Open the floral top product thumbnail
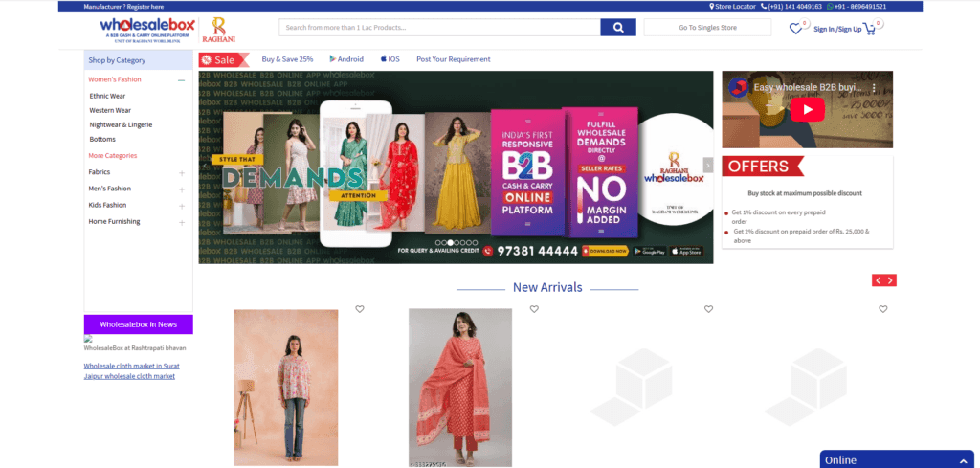The height and width of the screenshot is (468, 980). (x=285, y=388)
